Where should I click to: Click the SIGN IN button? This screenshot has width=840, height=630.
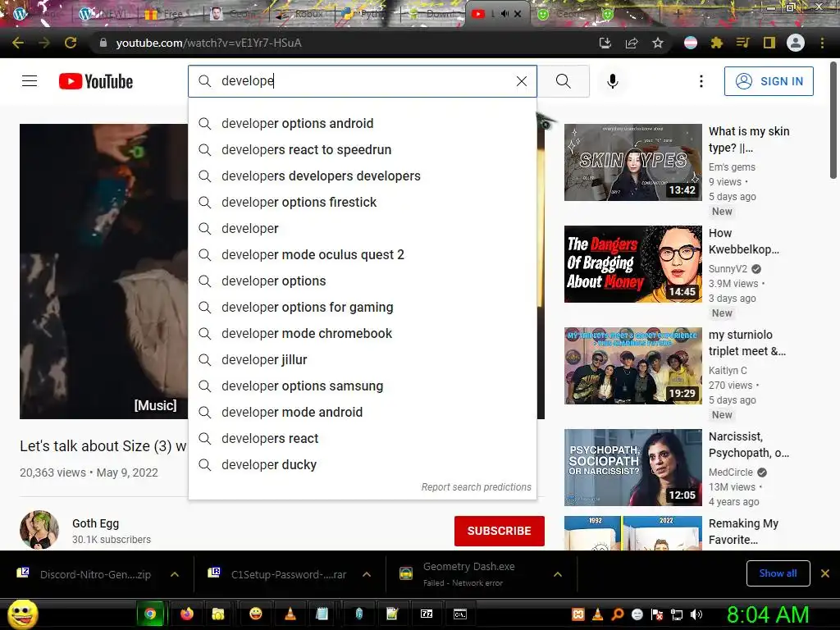pos(769,81)
